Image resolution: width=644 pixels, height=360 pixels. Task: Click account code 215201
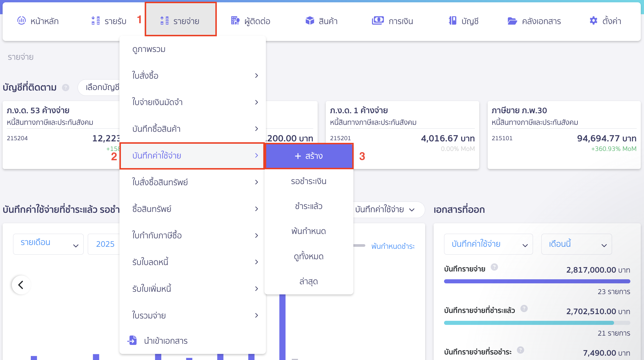[x=340, y=138]
